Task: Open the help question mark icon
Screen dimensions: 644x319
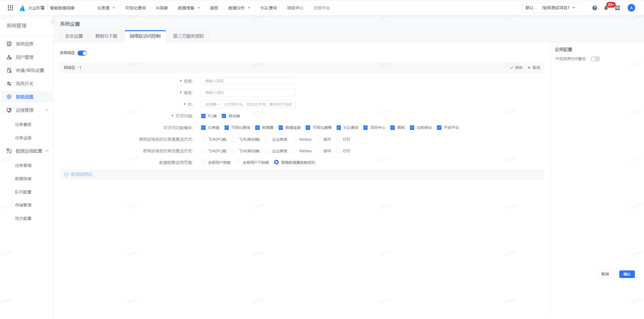Action: pos(595,8)
